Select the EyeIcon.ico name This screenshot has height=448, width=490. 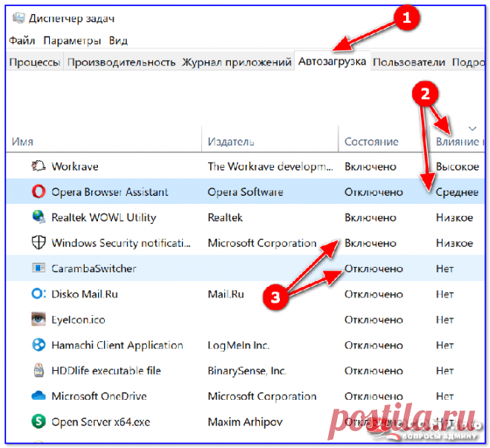[78, 320]
